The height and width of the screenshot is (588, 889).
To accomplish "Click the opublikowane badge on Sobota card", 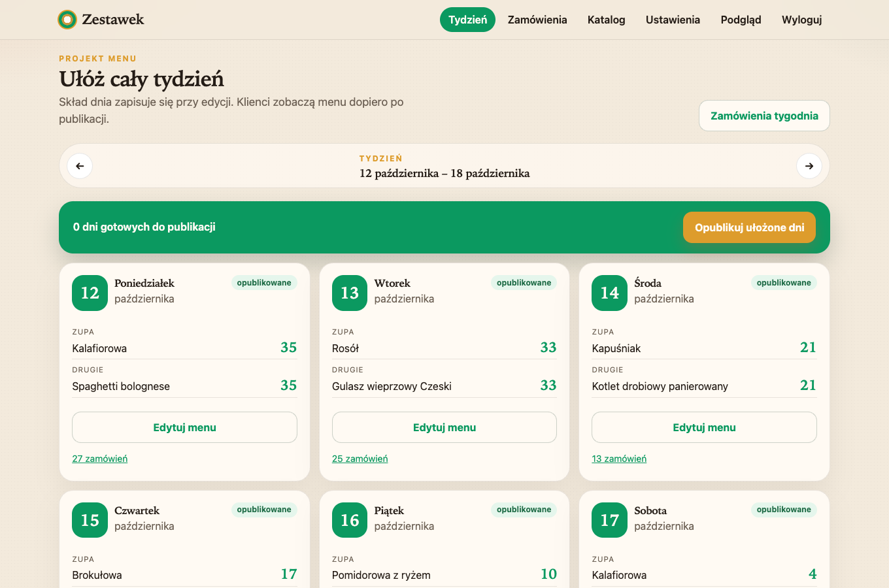I will tap(784, 510).
